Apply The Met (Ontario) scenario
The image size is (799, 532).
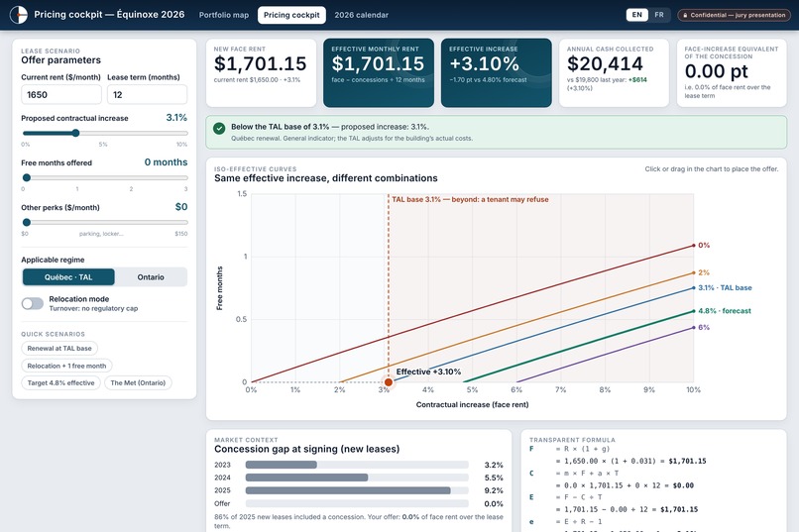[138, 382]
